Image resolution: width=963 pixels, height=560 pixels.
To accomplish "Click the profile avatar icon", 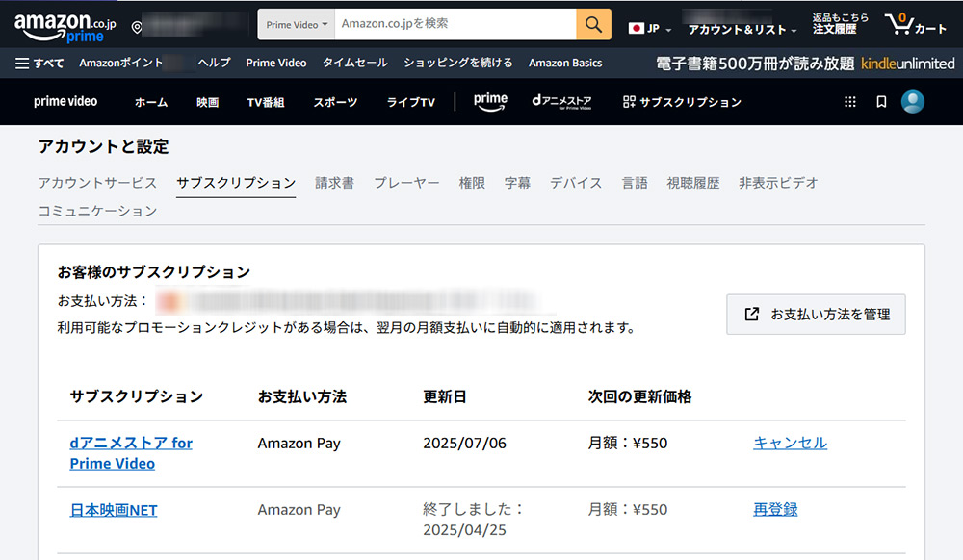I will coord(913,102).
